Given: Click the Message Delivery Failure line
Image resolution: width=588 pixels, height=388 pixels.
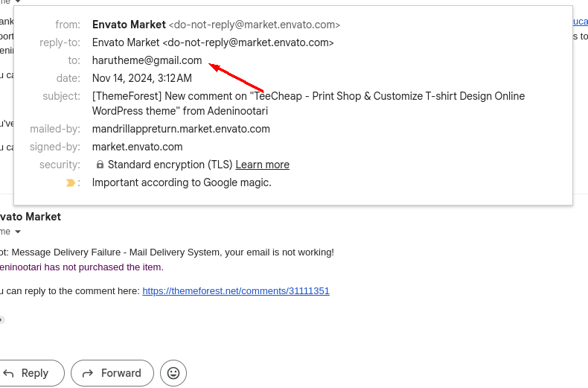Looking at the screenshot, I should (167, 252).
